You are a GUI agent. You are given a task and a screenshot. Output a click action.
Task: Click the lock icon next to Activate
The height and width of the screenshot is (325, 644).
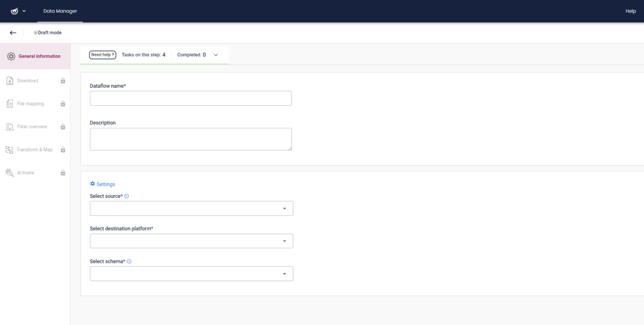pos(63,172)
